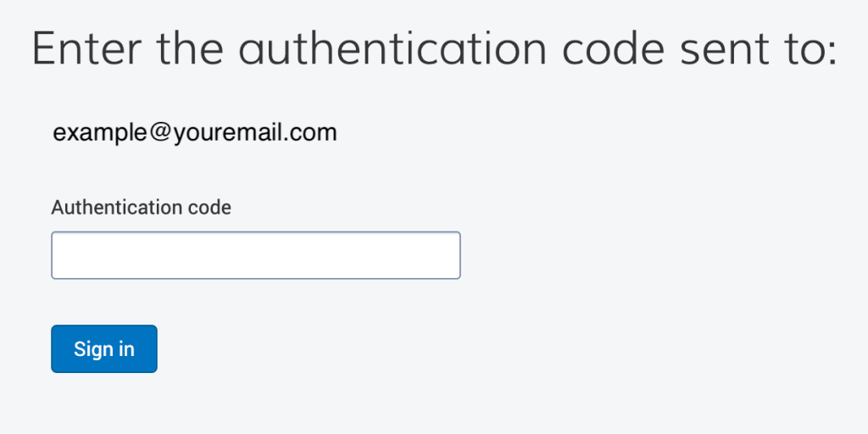
Task: Place cursor inside the white code box
Action: 256,255
